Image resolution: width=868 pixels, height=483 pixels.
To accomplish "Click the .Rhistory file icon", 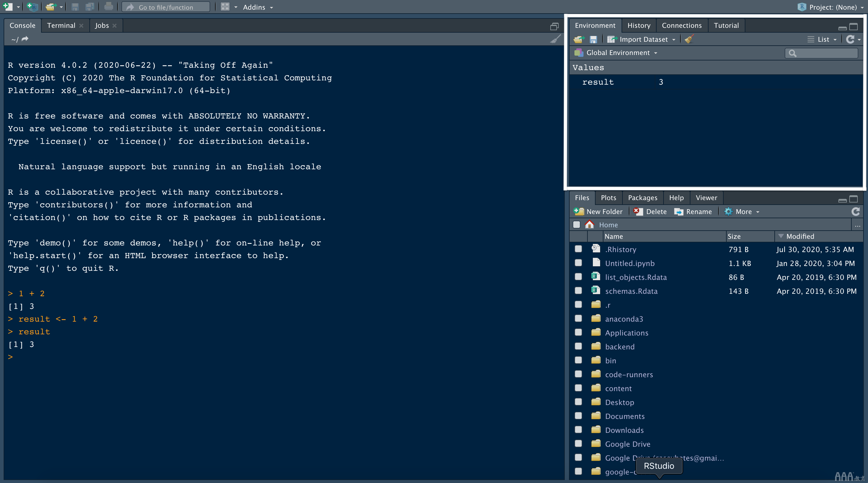I will 595,248.
